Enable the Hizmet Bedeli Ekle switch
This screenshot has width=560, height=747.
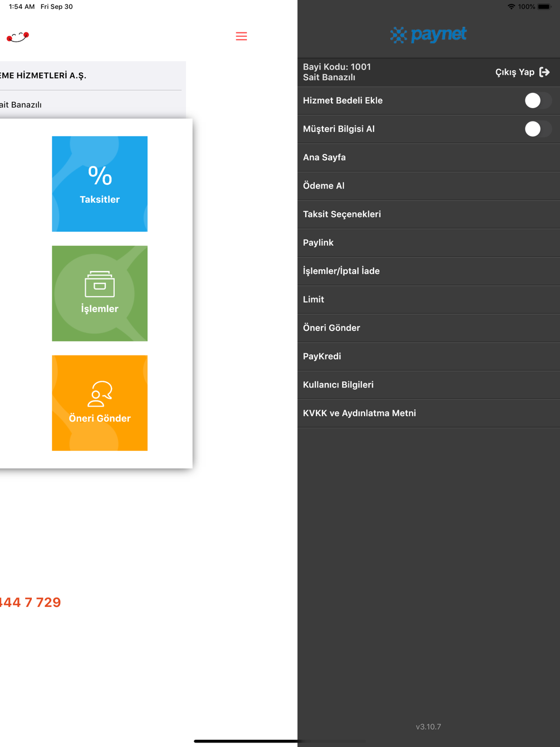[538, 101]
